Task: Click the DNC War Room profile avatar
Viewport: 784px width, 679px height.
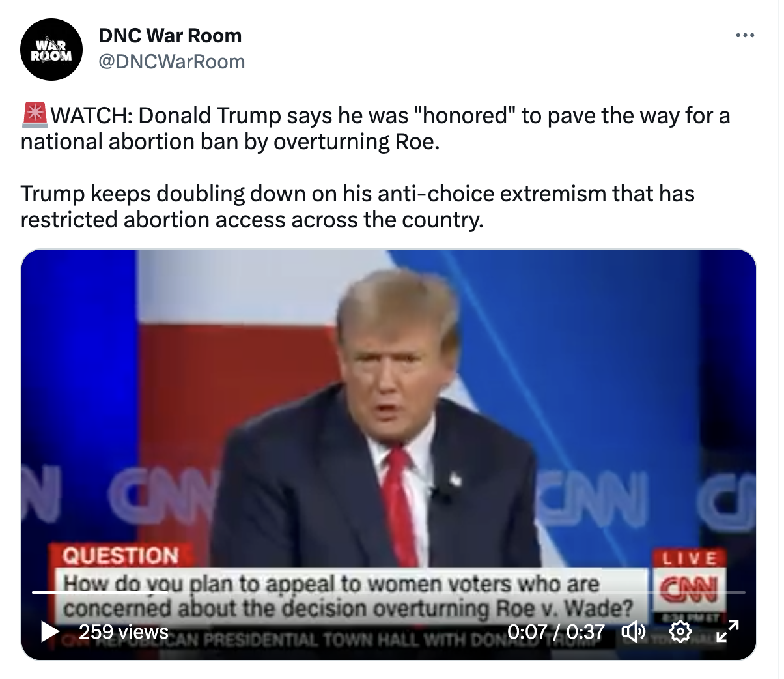Action: [51, 50]
